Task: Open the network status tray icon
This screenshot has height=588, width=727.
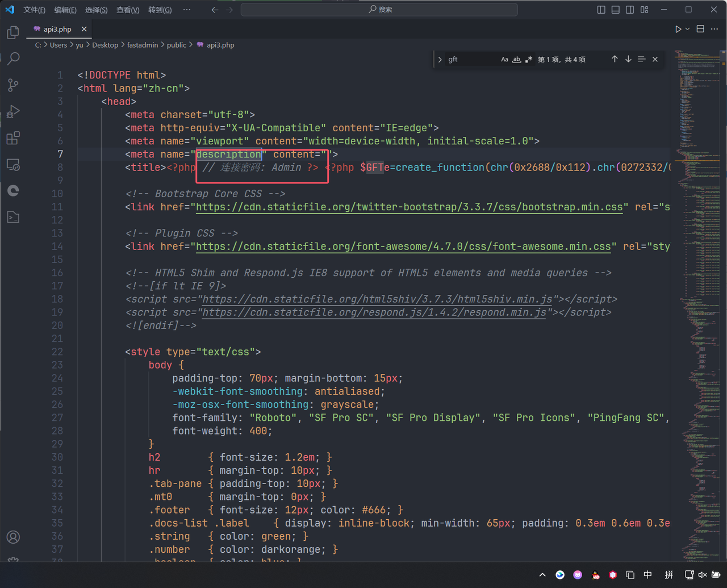Action: coord(689,575)
